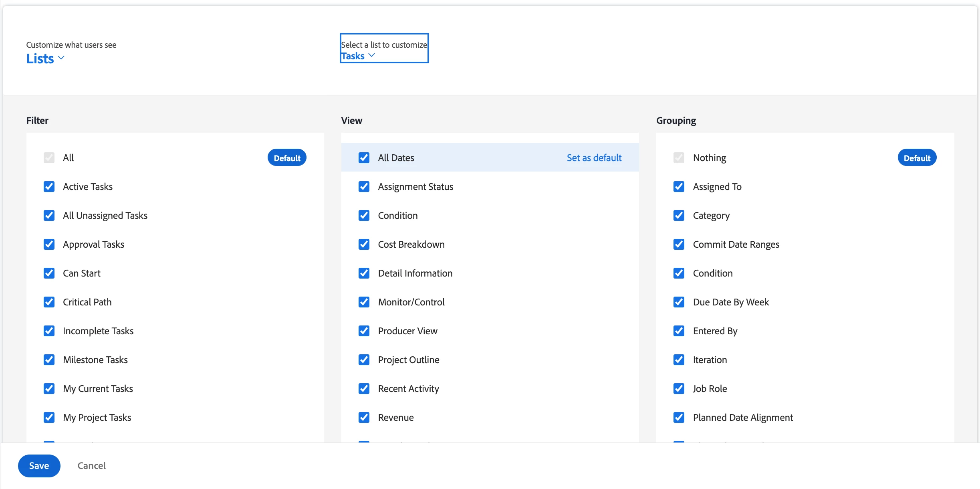
Task: Select the Monitor/Control view row label
Action: pyautogui.click(x=411, y=302)
